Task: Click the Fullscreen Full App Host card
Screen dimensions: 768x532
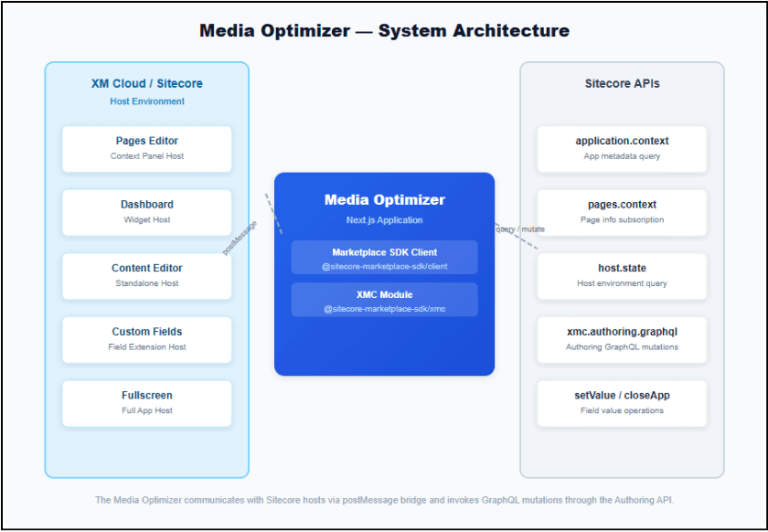Action: coord(147,404)
